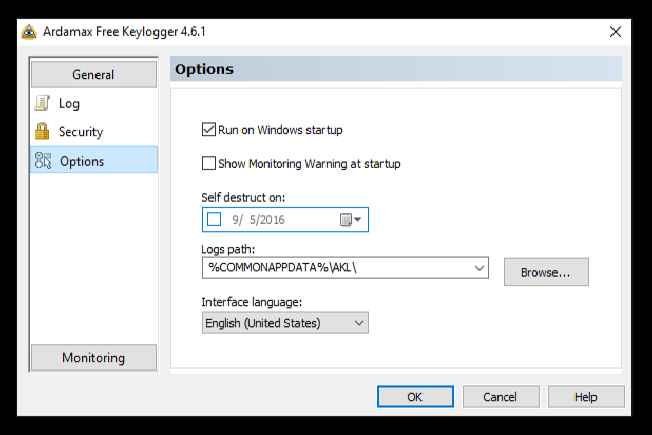Click the Ardamax eye icon in title bar

click(29, 32)
